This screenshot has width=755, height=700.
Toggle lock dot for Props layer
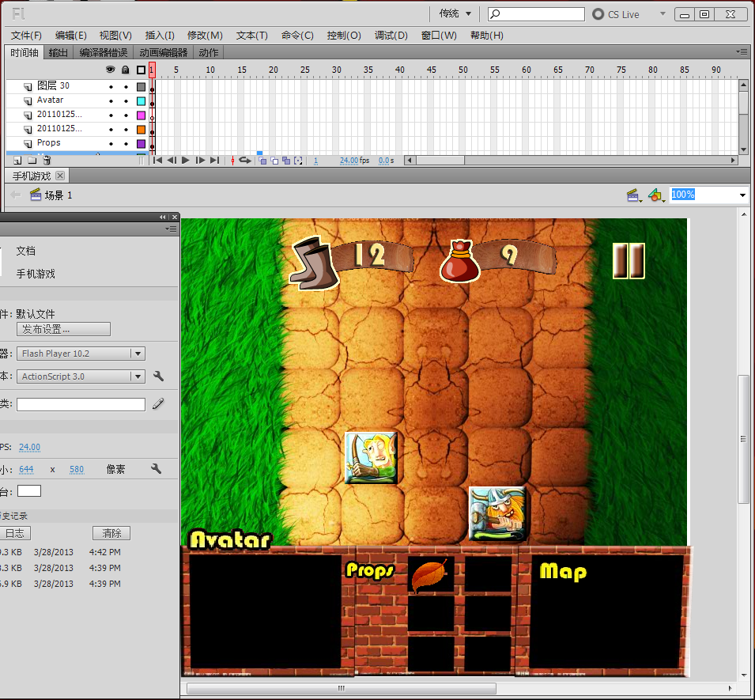(126, 144)
